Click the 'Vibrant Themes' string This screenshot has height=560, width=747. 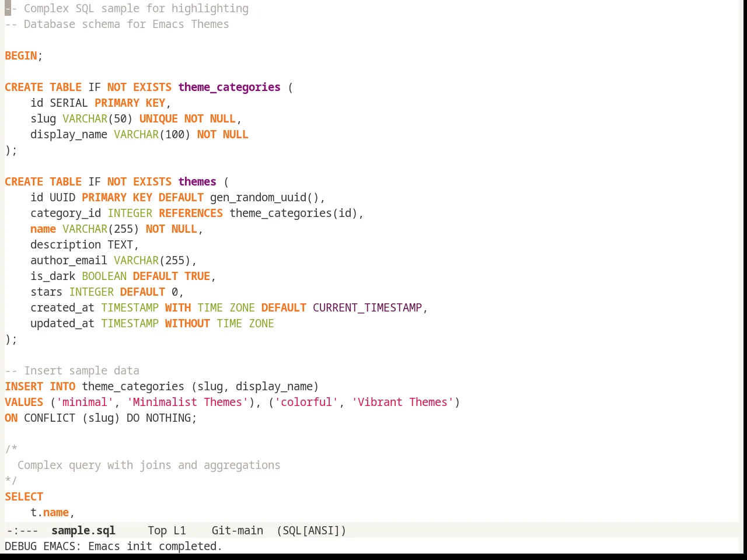point(403,402)
